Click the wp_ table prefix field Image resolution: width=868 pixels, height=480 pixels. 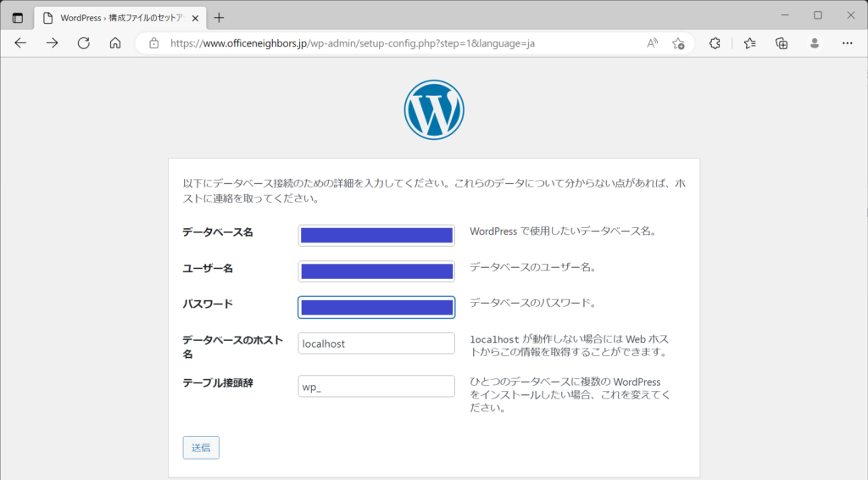coord(376,387)
